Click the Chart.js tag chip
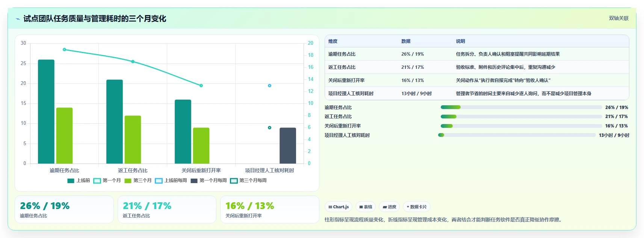The image size is (644, 238). tap(339, 207)
